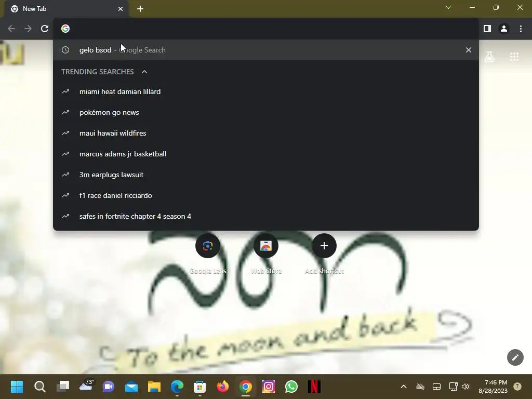The height and width of the screenshot is (399, 532).
Task: Open the Google apps grid
Action: (514, 57)
